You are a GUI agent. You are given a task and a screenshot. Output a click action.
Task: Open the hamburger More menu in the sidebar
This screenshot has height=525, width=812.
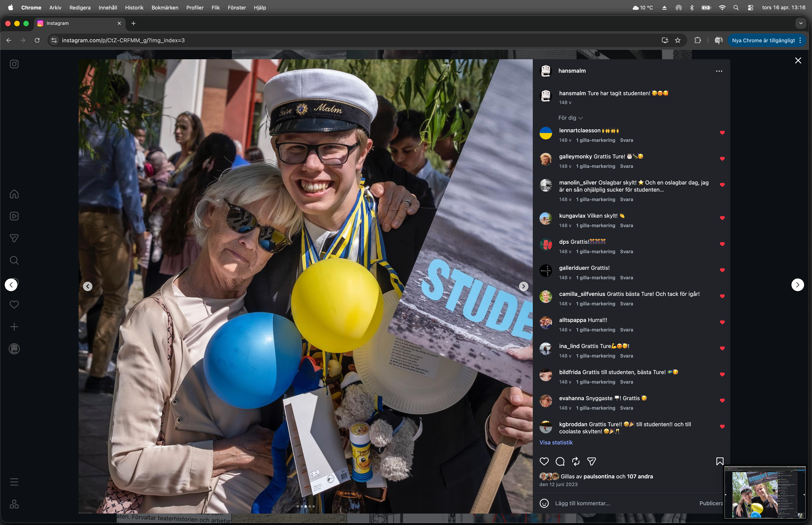click(x=14, y=482)
